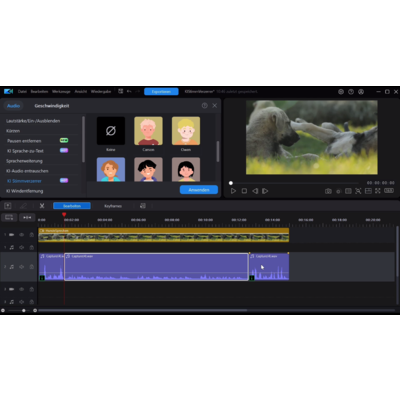Choose the blond boy voice avatar
The height and width of the screenshot is (400, 400).
[186, 131]
